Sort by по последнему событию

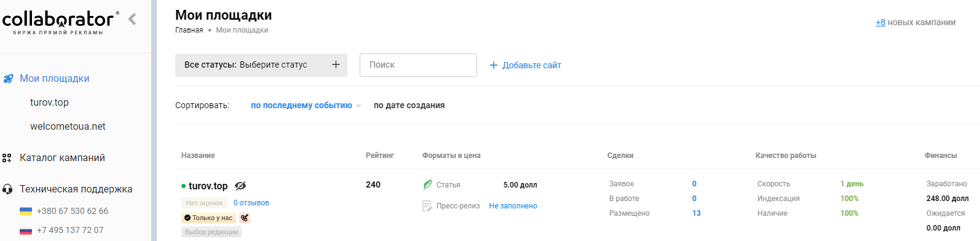point(301,105)
